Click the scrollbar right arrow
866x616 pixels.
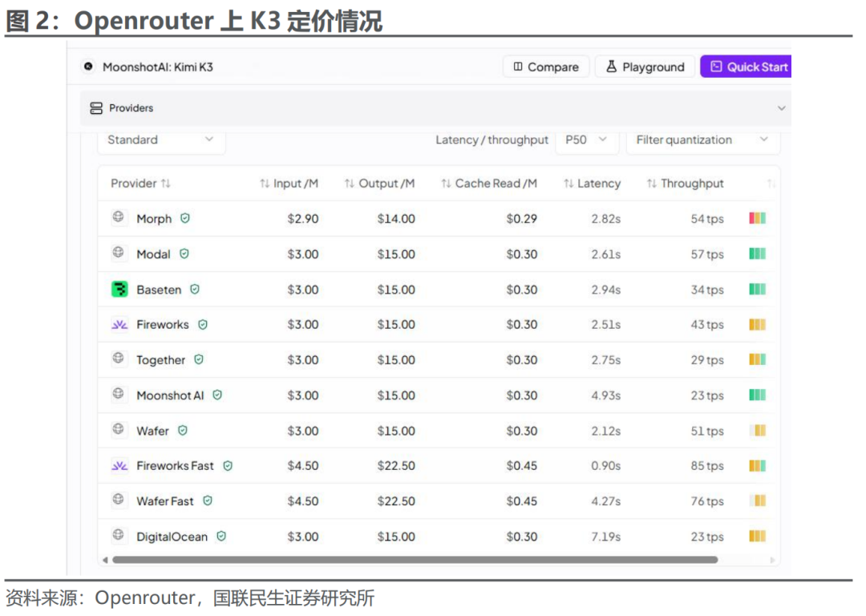click(x=772, y=560)
